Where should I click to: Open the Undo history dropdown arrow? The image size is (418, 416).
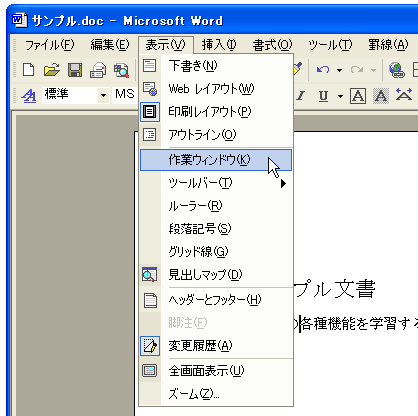pyautogui.click(x=339, y=70)
